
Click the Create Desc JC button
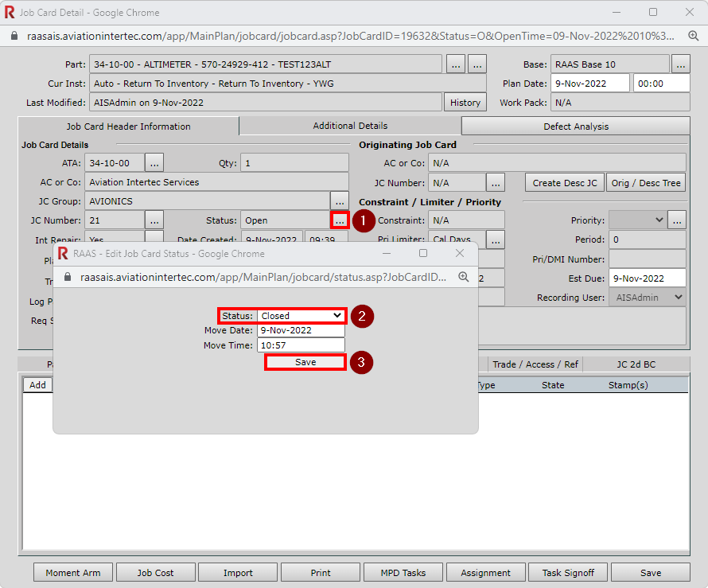[565, 182]
